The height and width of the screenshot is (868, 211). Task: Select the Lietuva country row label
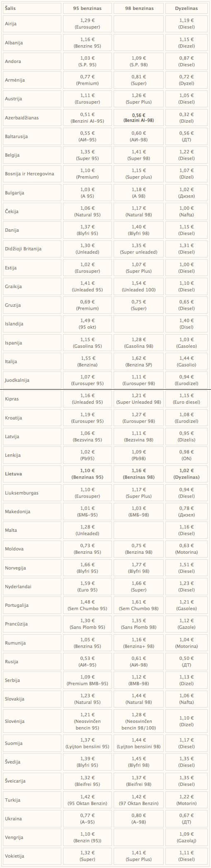31,474
